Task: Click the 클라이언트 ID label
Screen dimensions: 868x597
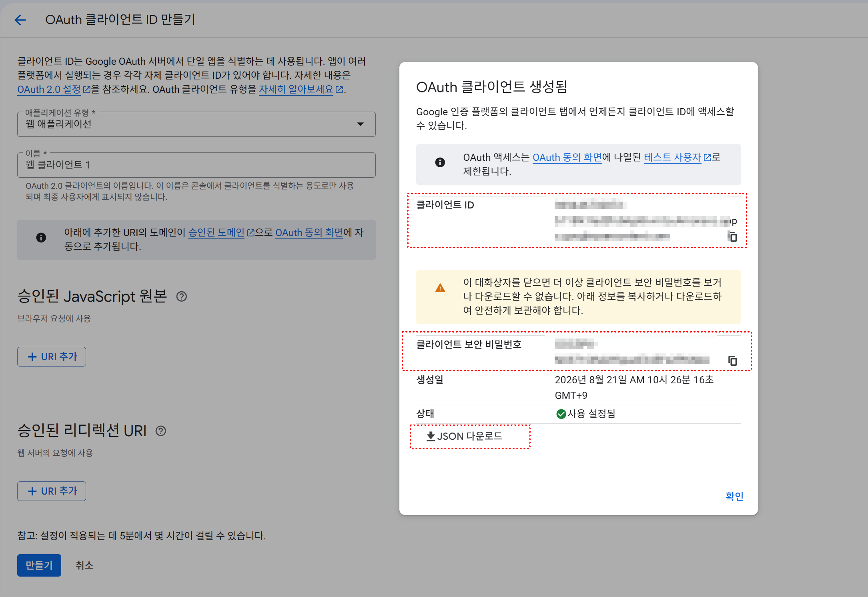Action: click(x=445, y=205)
